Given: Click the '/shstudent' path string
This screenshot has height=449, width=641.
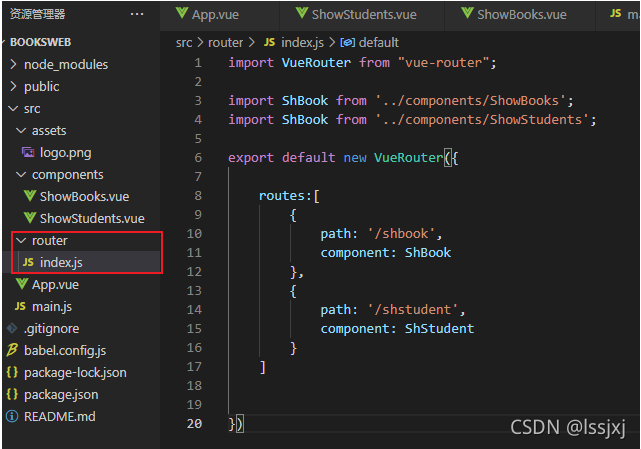Looking at the screenshot, I should pyautogui.click(x=412, y=310).
